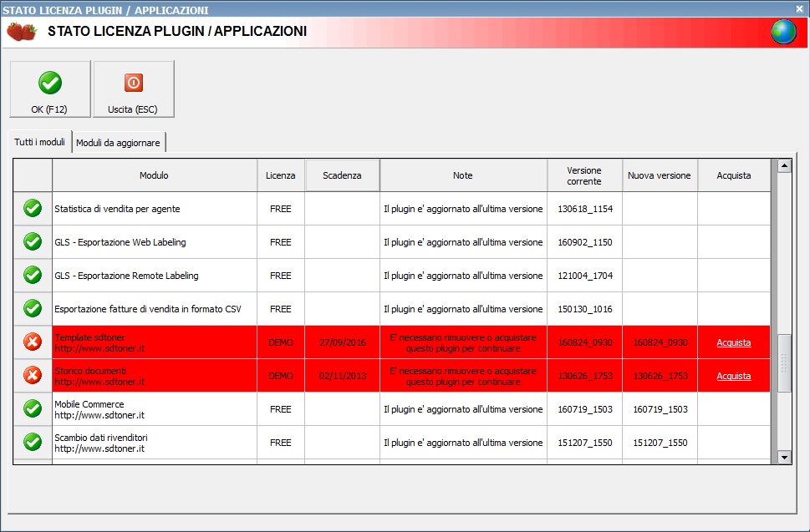Close the Stato Licenza Plugin window
810x532 pixels.
click(800, 9)
